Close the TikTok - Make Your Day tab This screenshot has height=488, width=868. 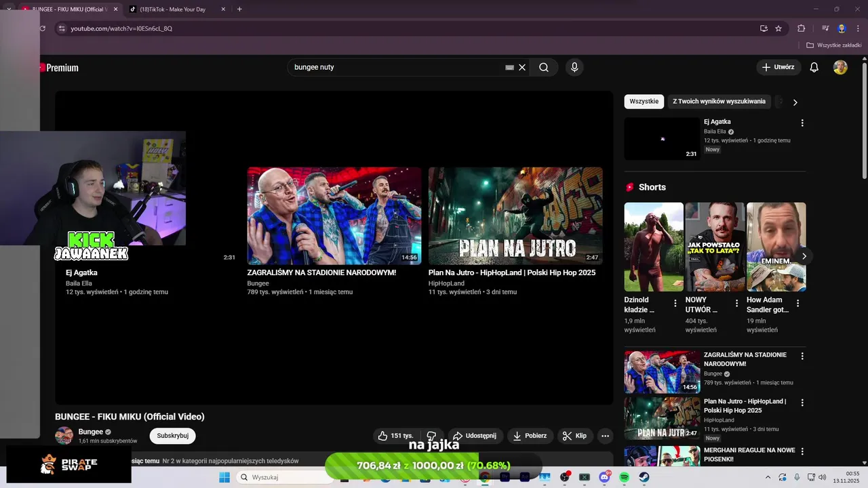[x=223, y=9]
